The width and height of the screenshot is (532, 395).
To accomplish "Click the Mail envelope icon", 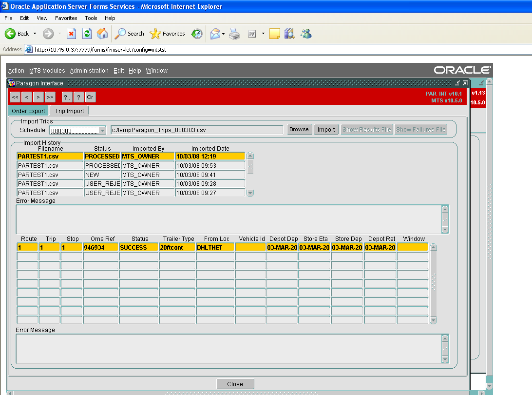I will point(215,34).
